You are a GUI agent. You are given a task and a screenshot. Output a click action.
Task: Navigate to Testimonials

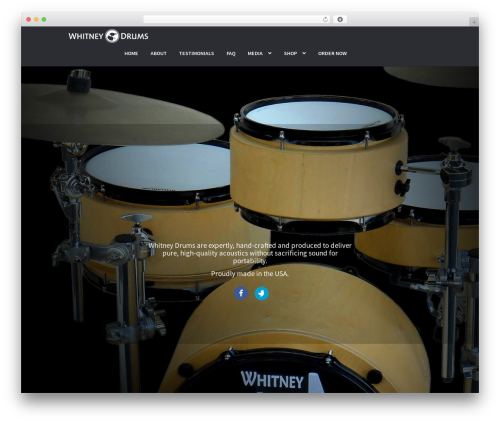pos(196,53)
